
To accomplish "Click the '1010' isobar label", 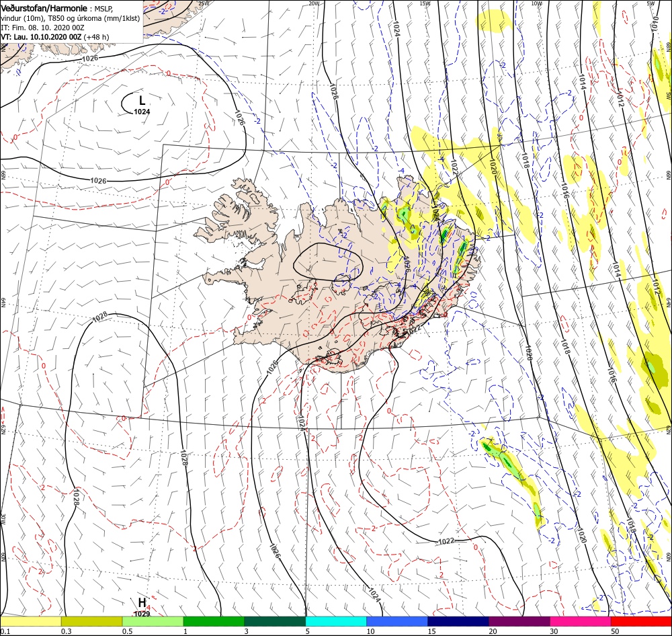I will click(x=655, y=24).
